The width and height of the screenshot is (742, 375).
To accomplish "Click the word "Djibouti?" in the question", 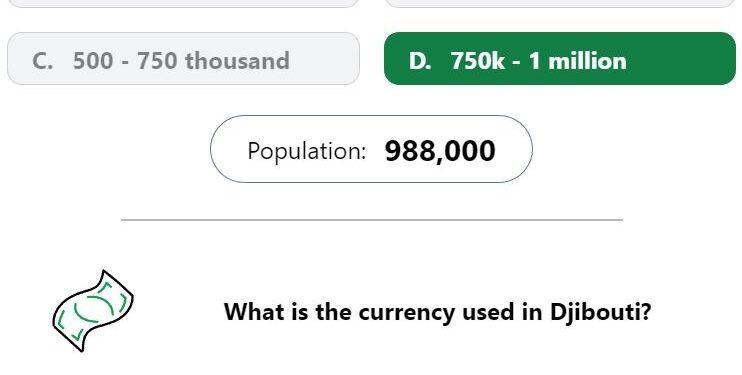I will pos(601,312).
